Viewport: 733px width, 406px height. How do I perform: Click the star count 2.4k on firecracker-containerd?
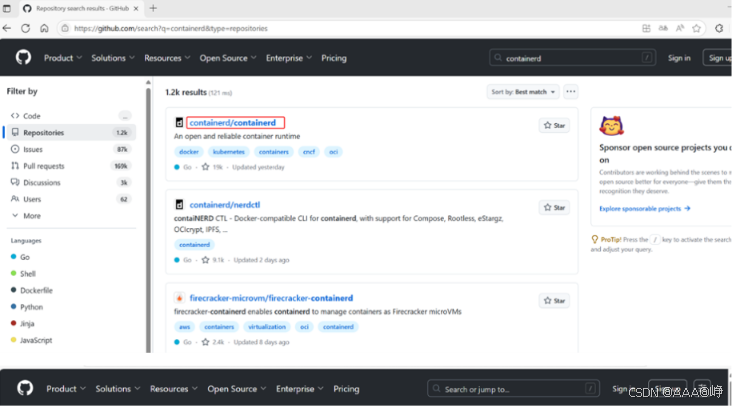(x=213, y=342)
